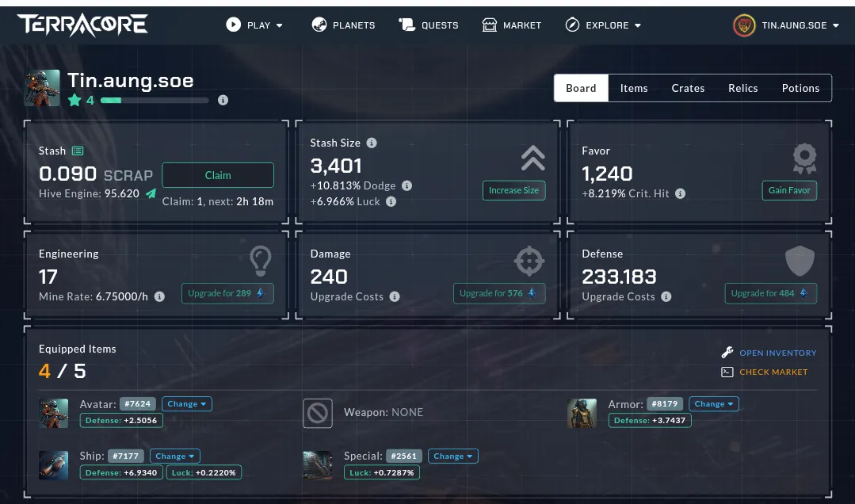Click the info icon beside level progress bar
This screenshot has height=504, width=855.
pyautogui.click(x=223, y=101)
